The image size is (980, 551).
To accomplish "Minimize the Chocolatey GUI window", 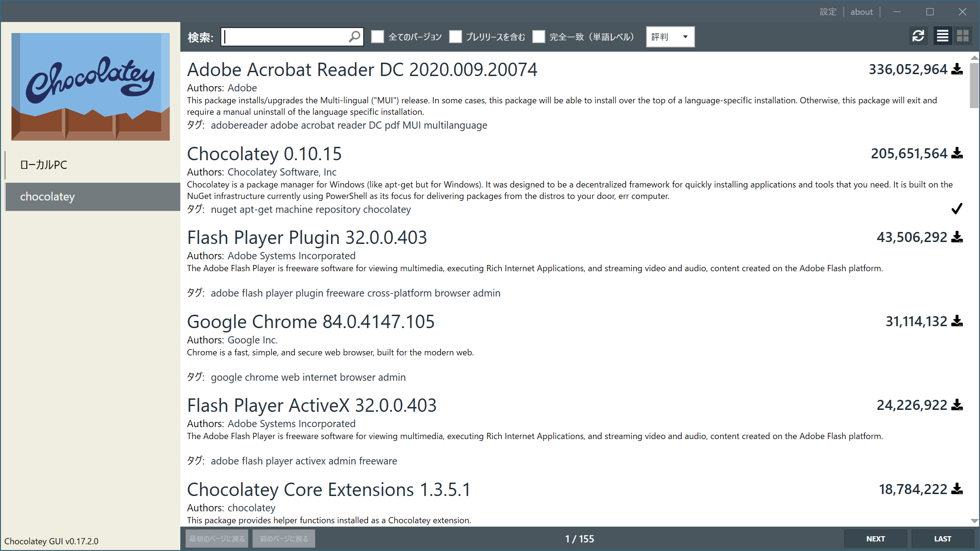I will click(x=897, y=11).
